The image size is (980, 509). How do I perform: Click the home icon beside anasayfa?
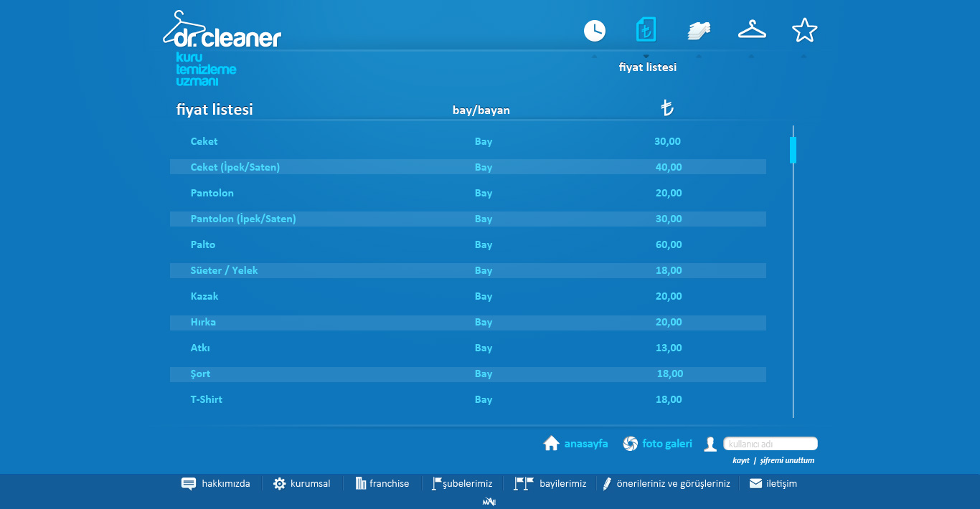551,443
